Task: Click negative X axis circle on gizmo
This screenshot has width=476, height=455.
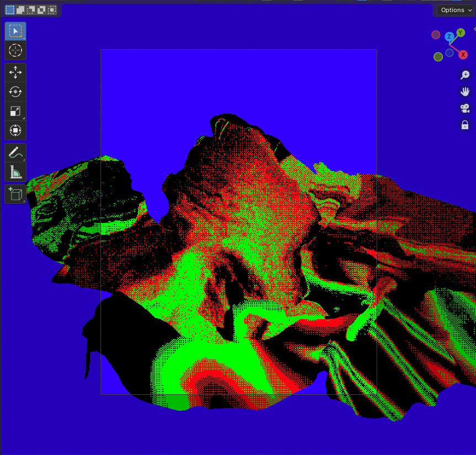Action: tap(436, 35)
